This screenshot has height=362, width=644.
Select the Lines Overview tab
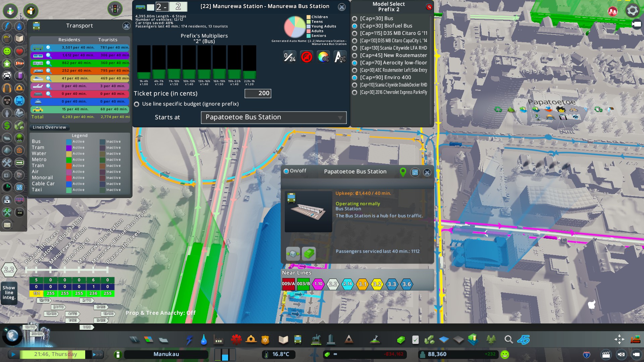tap(49, 127)
